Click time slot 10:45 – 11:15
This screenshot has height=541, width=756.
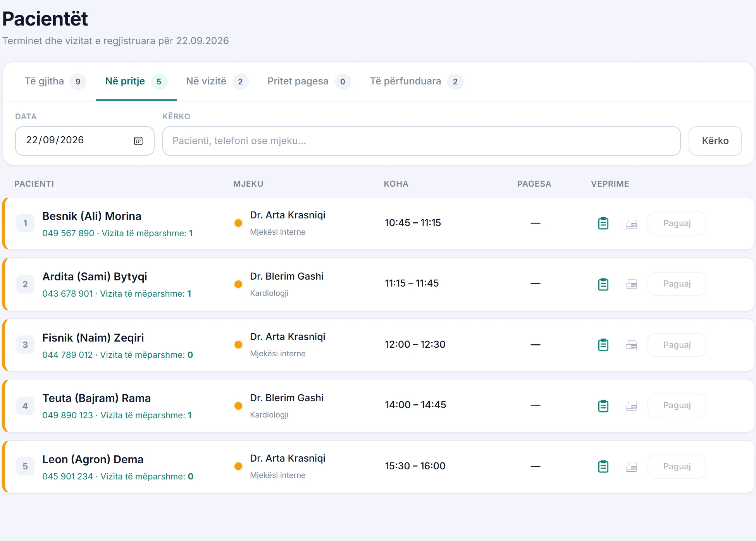coord(413,223)
